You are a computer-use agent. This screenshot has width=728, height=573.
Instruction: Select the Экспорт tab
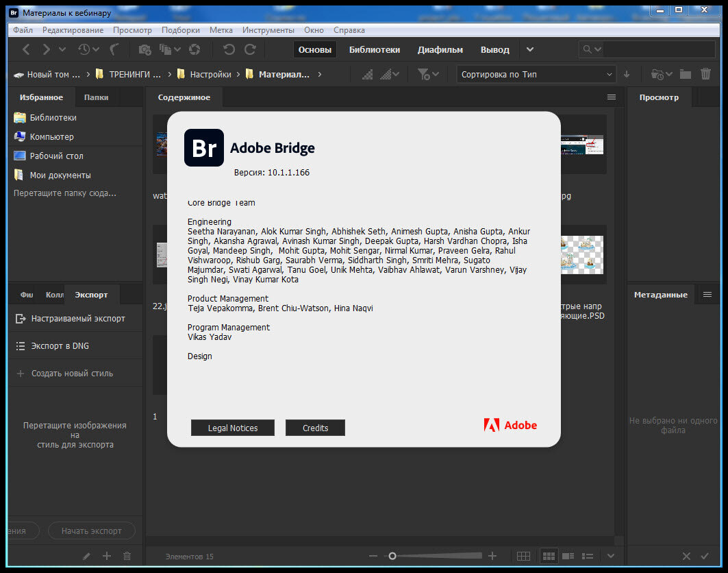92,295
